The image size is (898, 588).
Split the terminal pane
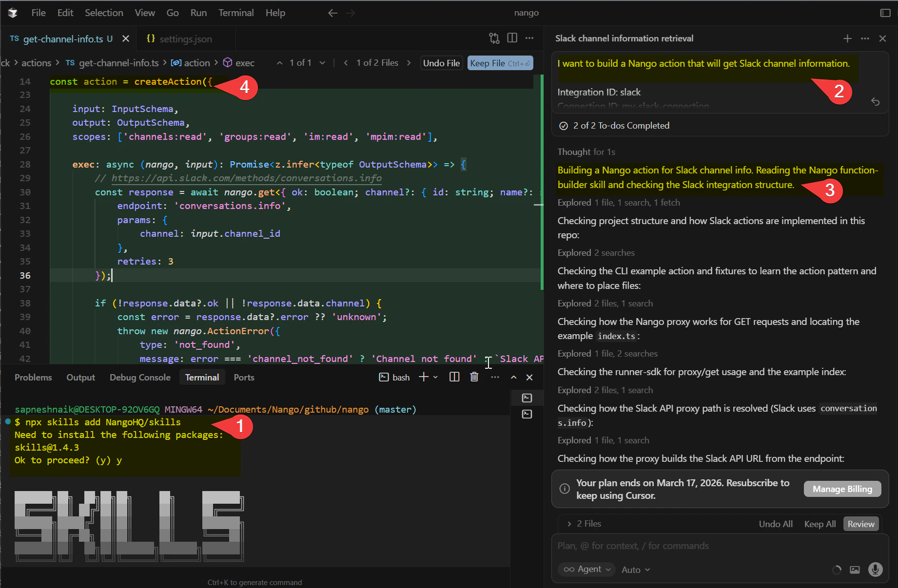[x=454, y=377]
